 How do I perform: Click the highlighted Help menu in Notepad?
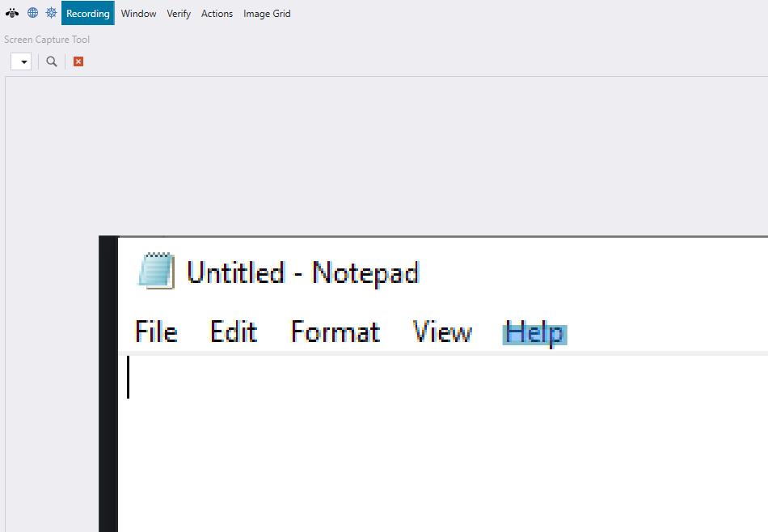pos(535,334)
